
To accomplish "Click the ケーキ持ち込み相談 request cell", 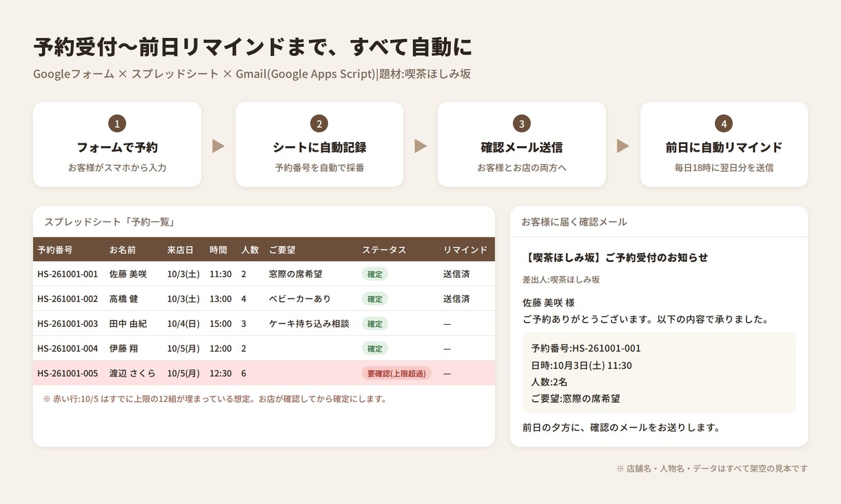I will point(309,323).
